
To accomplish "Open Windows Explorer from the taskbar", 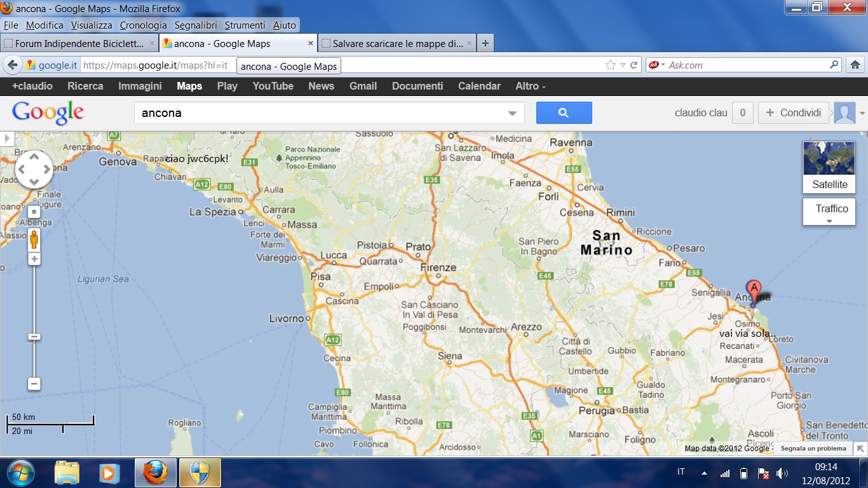I will [x=67, y=473].
